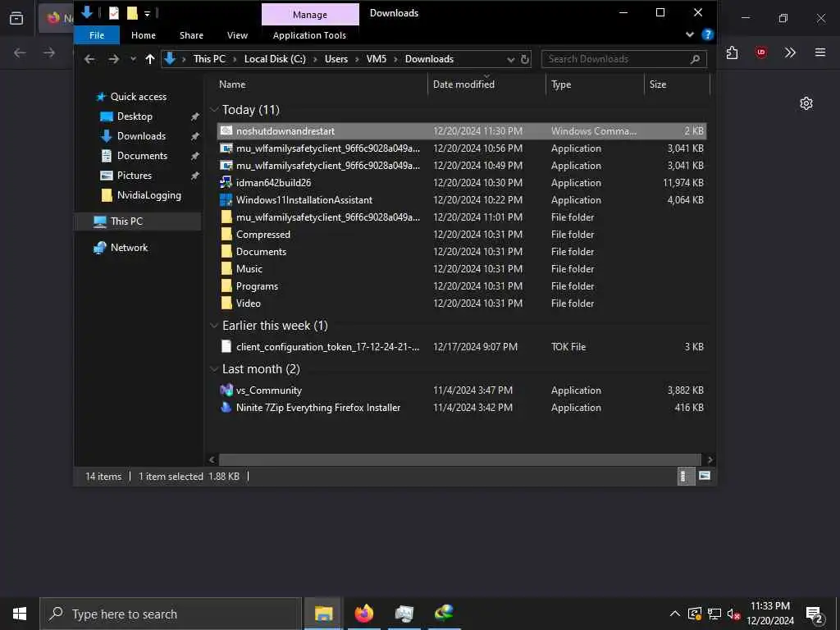Screen dimensions: 840x630
Task: Click the Properties quick access toolbar icon
Action: coord(113,13)
